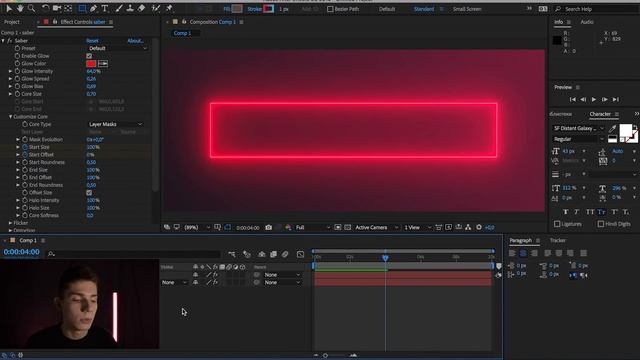The width and height of the screenshot is (640, 360).
Task: Toggle the motion blur switch in timeline
Action: (x=285, y=254)
